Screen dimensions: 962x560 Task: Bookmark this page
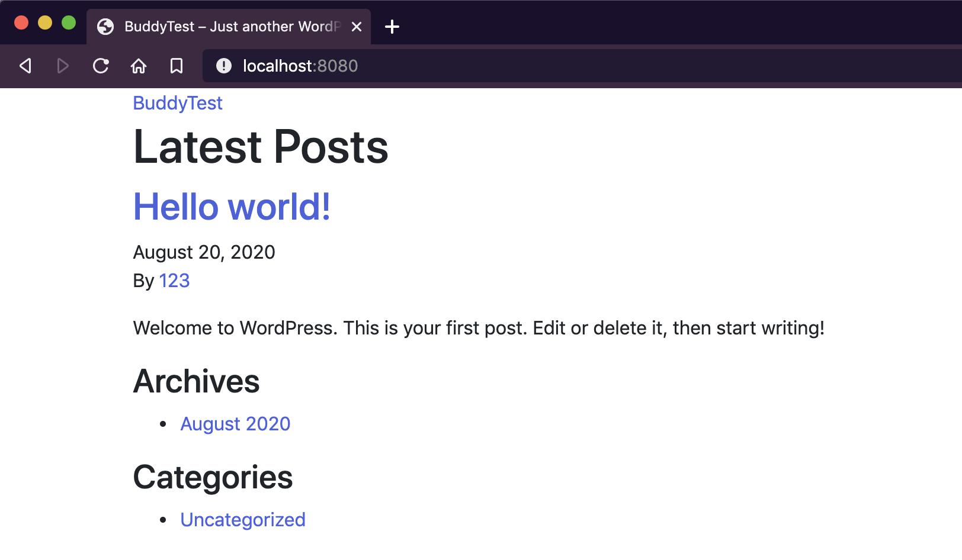(177, 66)
